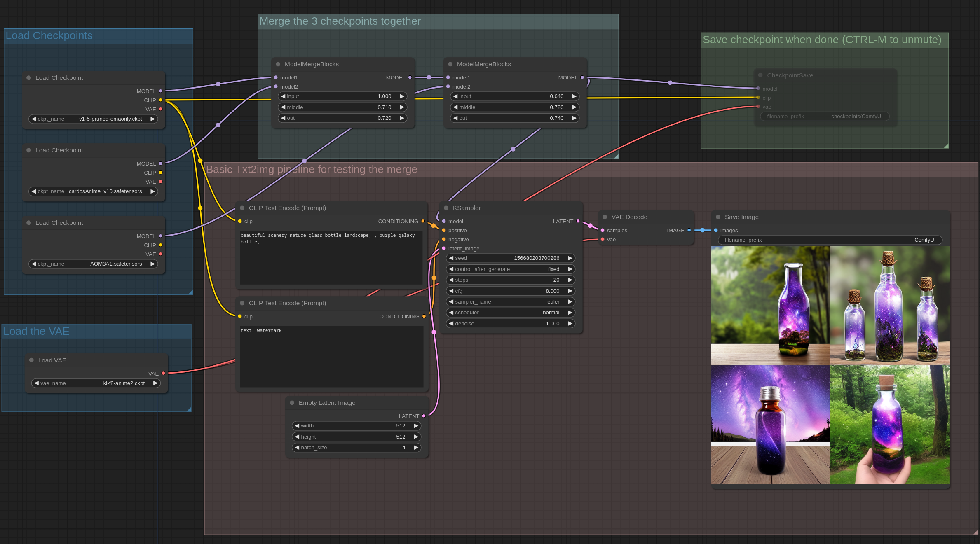Click the cfg 8.000 value slider

[x=510, y=291]
